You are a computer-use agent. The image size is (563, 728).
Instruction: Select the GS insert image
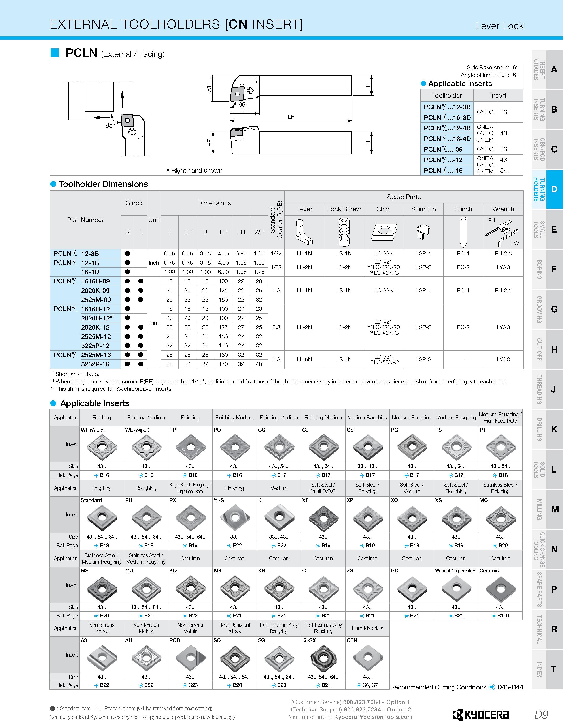click(368, 447)
